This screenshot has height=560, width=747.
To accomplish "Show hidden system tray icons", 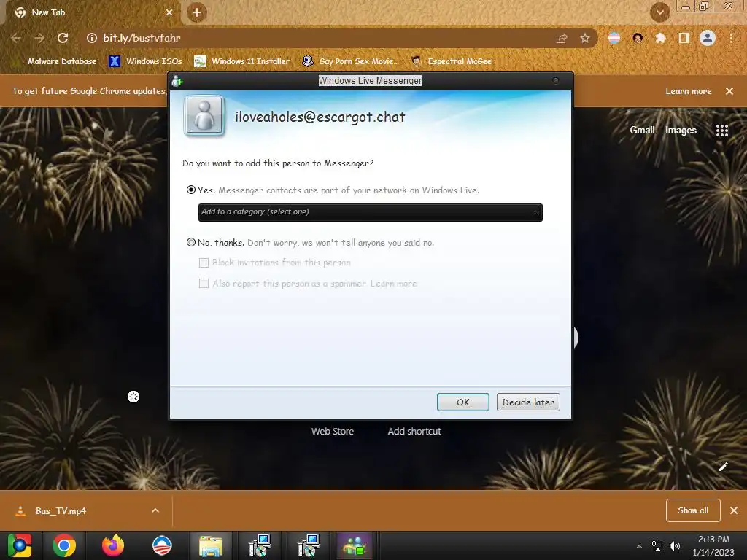I will 639,546.
